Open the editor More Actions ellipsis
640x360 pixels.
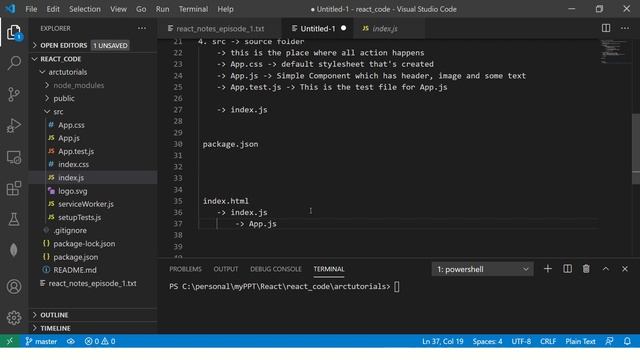tap(625, 28)
